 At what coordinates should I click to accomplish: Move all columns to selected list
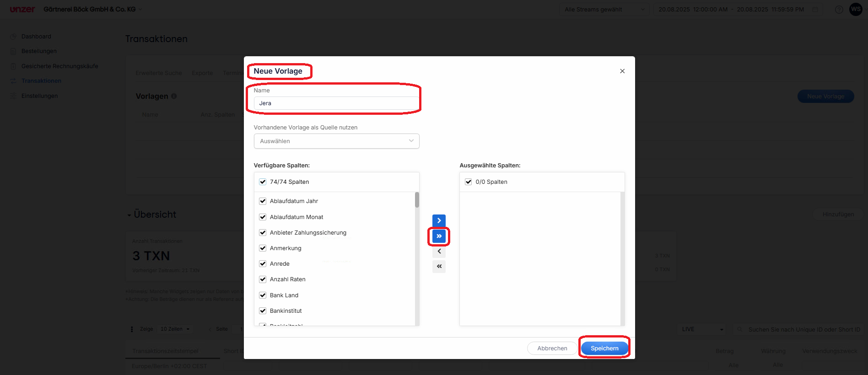(x=438, y=236)
